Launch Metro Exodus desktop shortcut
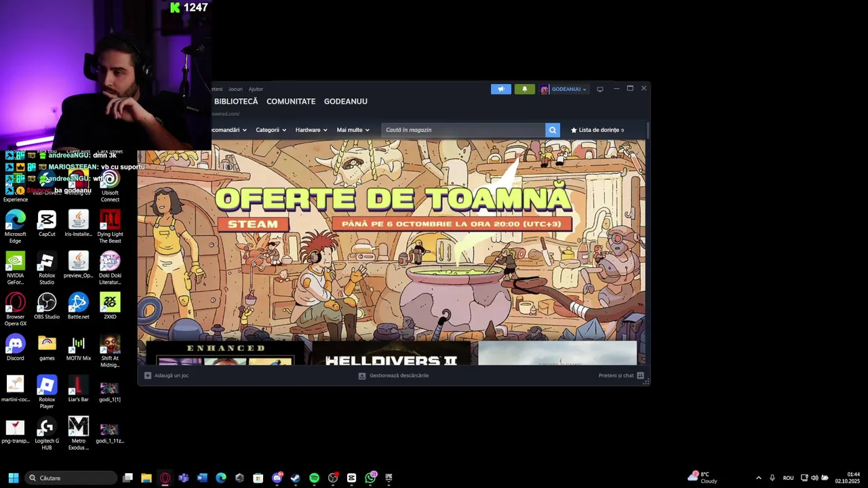Screen dimensions: 868x488 click(x=78, y=434)
